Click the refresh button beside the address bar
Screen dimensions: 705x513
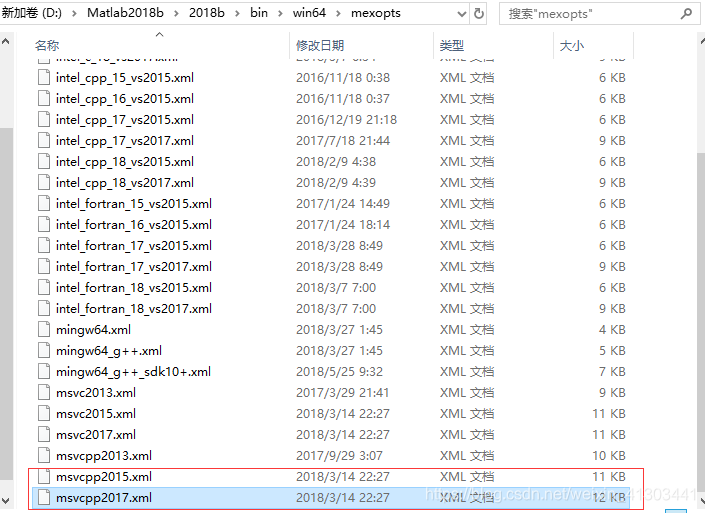pos(479,13)
